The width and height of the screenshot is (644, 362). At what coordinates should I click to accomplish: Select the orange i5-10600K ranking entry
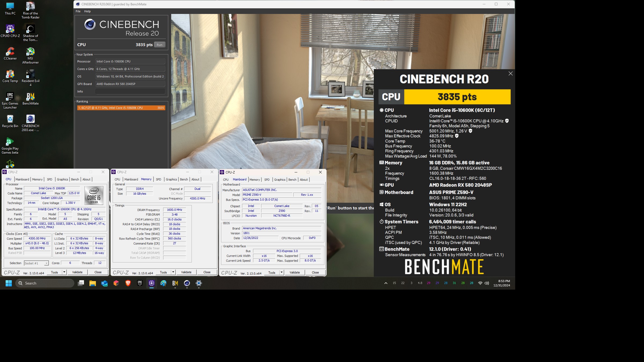121,108
